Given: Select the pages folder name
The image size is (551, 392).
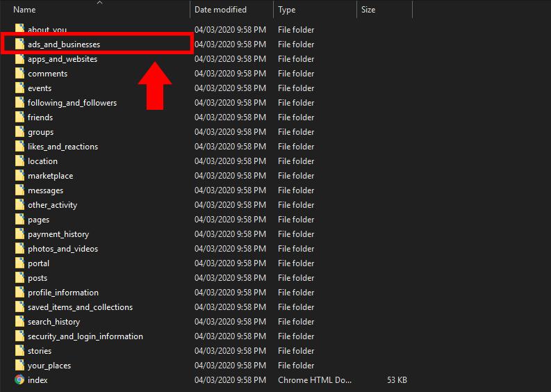Looking at the screenshot, I should coord(39,220).
